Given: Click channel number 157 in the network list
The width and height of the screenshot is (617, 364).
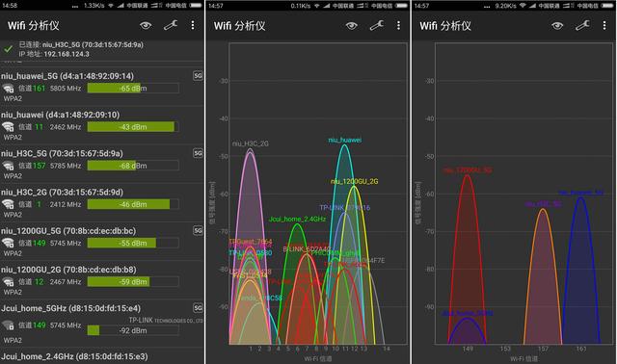Looking at the screenshot, I should (x=39, y=166).
